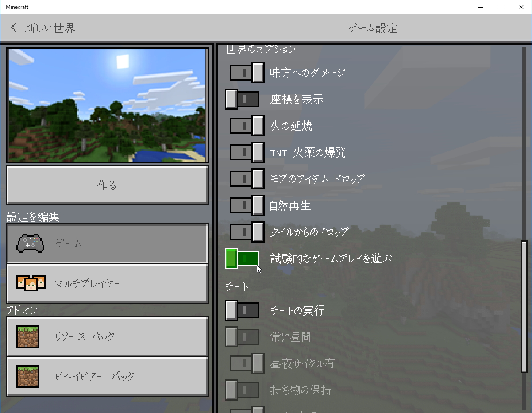Screen dimensions: 532x413
Task: Click the world preview thumbnail
Action: [x=107, y=105]
